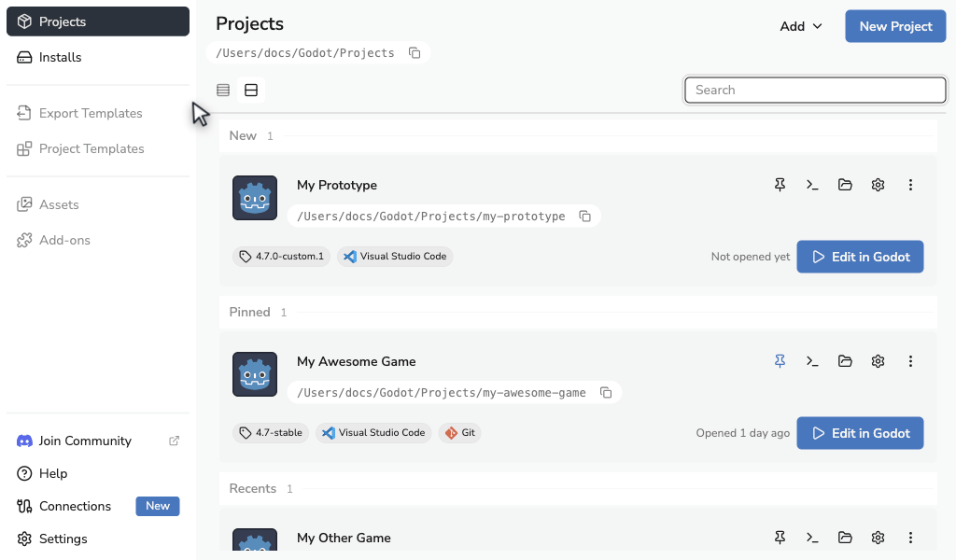The width and height of the screenshot is (956, 560).
Task: Click the /Users/docs/Godot/Projects path text
Action: click(305, 53)
